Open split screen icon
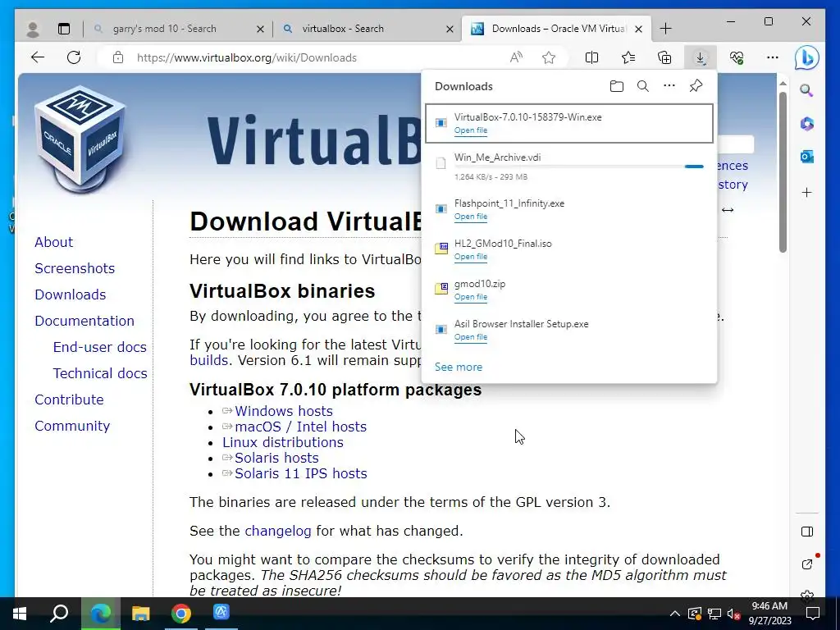This screenshot has width=840, height=630. 592,57
